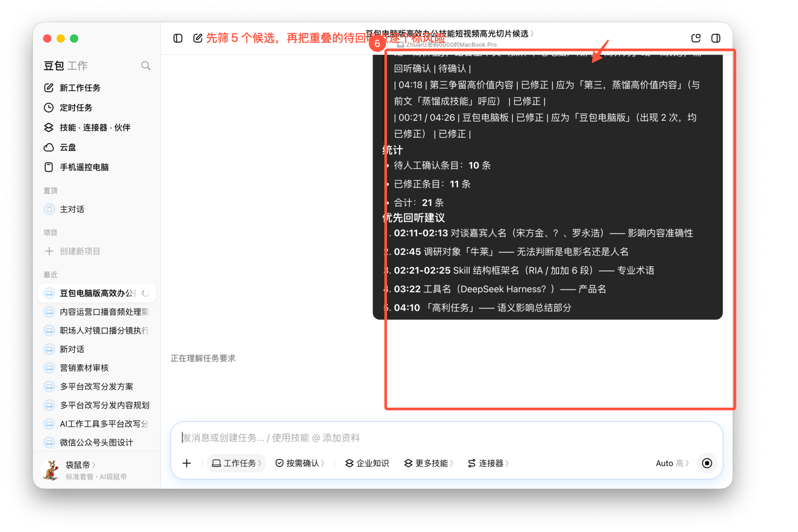Image resolution: width=798 pixels, height=532 pixels.
Task: Click the 更多技能 layers icon
Action: pyautogui.click(x=408, y=463)
